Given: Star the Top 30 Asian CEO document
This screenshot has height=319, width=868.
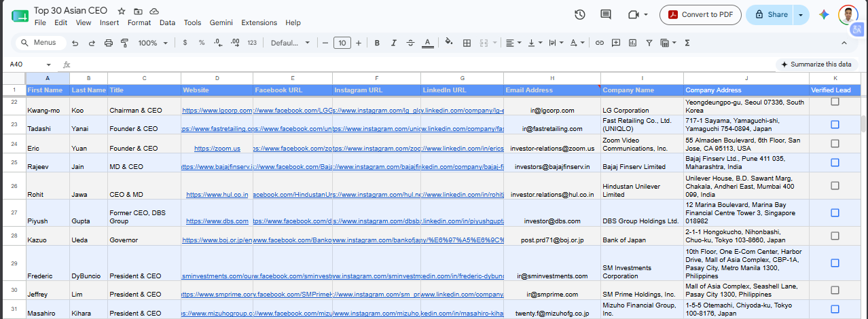Looking at the screenshot, I should (121, 12).
